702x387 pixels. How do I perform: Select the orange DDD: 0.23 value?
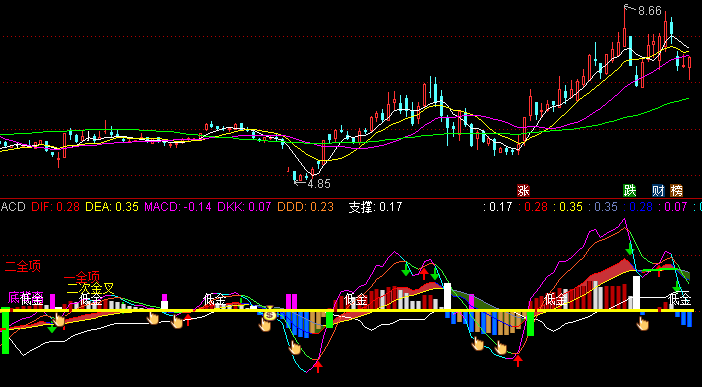(305, 207)
